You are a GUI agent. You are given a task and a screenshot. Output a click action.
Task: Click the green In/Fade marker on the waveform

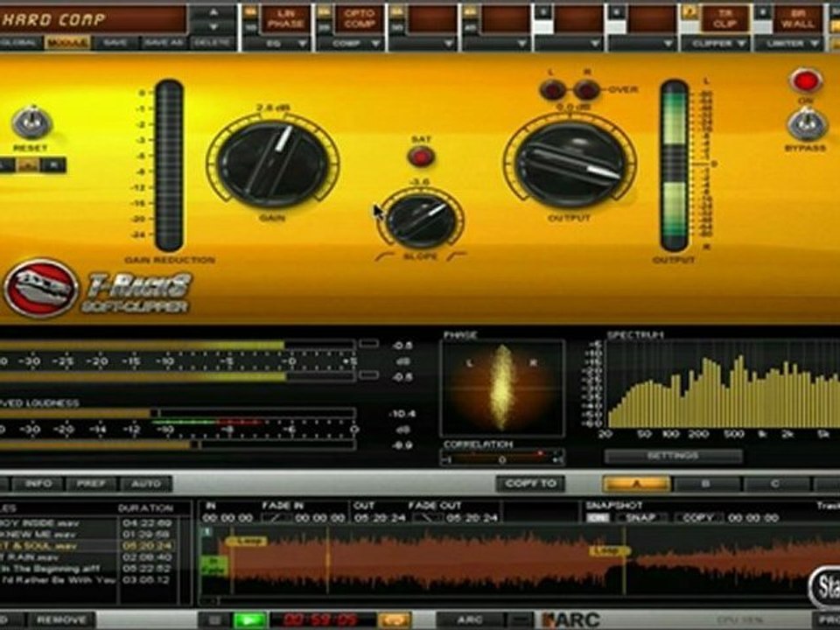pyautogui.click(x=214, y=565)
